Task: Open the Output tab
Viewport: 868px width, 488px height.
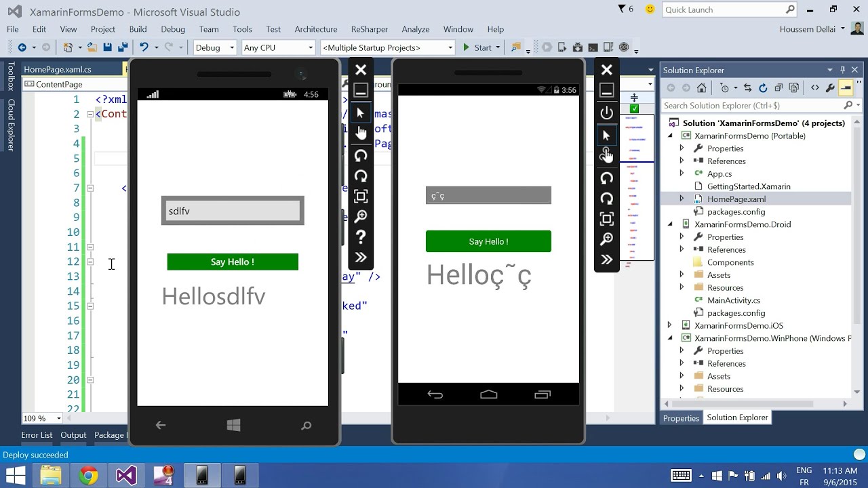Action: click(73, 435)
